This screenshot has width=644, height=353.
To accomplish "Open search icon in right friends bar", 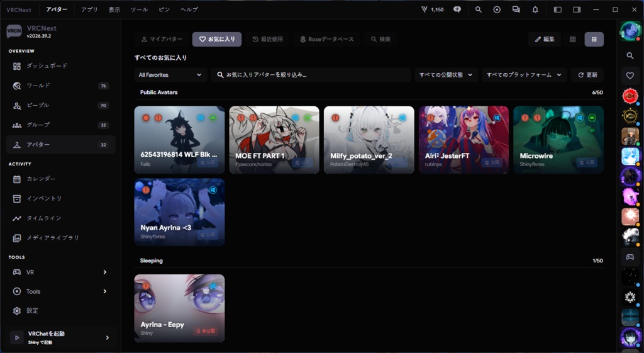I will point(630,55).
